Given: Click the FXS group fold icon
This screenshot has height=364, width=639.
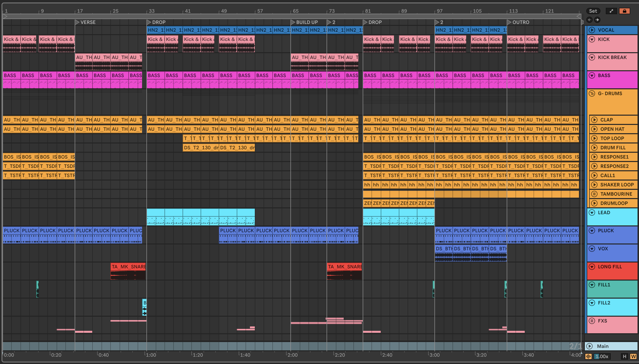Looking at the screenshot, I should (x=592, y=321).
